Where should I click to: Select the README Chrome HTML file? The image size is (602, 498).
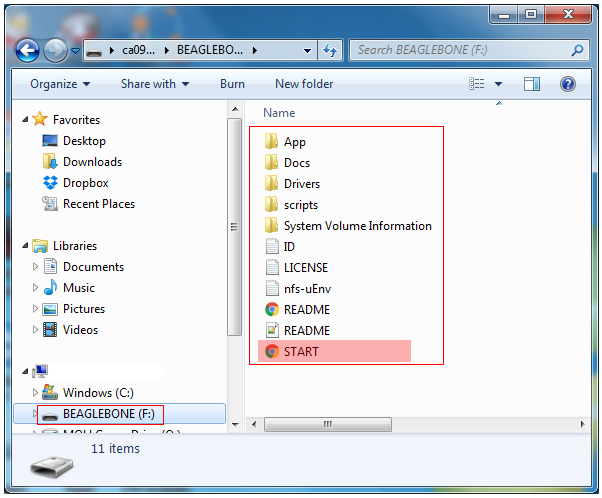coord(307,309)
